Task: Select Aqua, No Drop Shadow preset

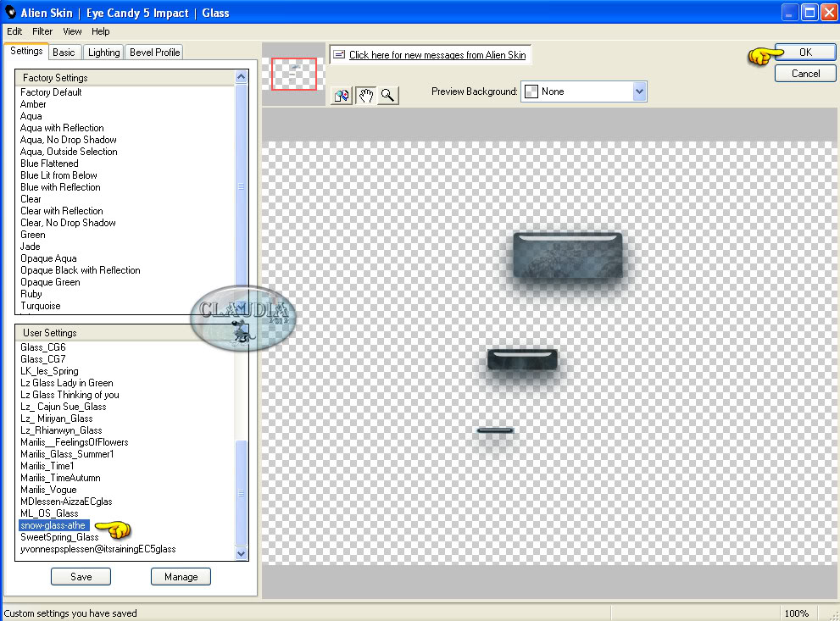Action: click(68, 139)
